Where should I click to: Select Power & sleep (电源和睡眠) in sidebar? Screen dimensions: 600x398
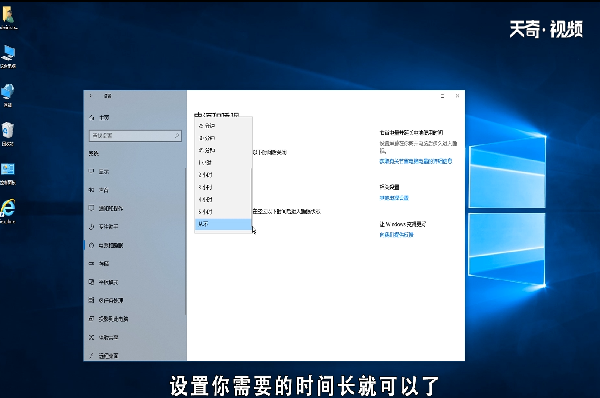click(x=134, y=245)
